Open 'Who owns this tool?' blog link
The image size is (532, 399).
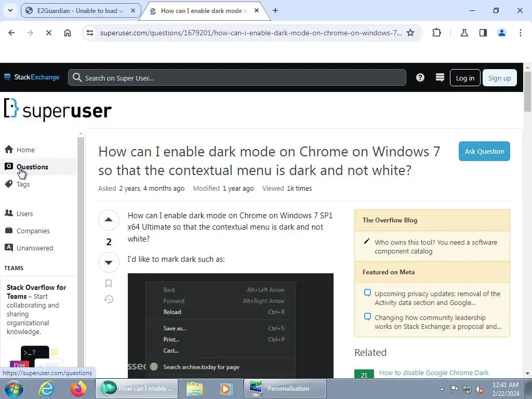[436, 247]
